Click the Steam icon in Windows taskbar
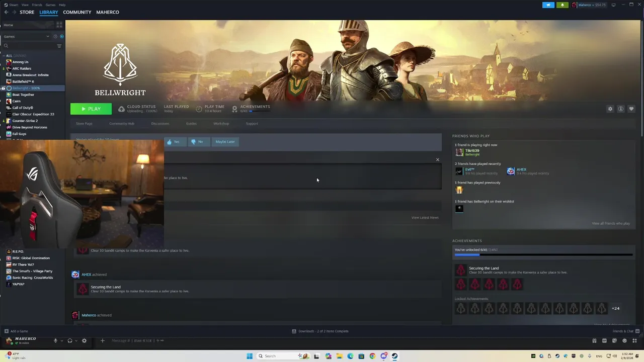The width and height of the screenshot is (644, 362). (395, 356)
